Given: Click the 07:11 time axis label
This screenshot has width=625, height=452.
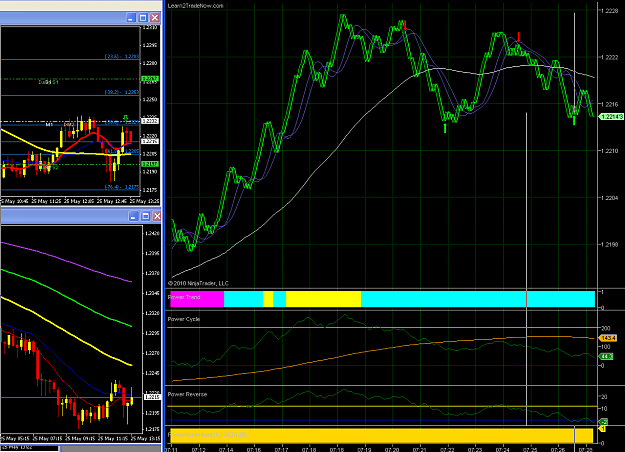Looking at the screenshot, I should 171,450.
